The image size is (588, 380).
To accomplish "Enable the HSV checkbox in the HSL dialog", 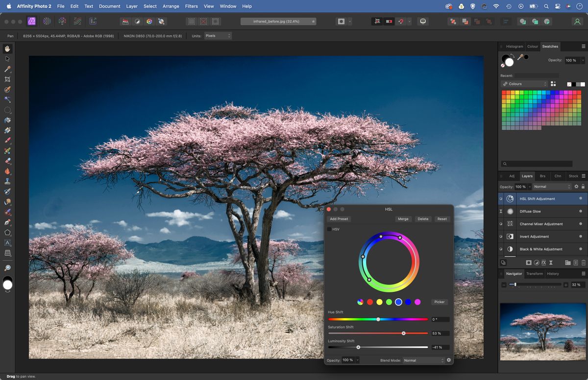I will click(x=329, y=229).
